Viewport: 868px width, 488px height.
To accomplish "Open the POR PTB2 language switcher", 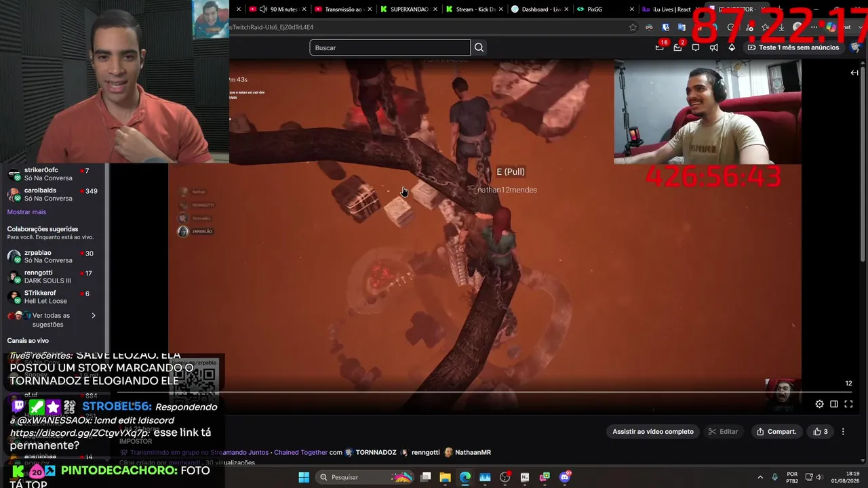I will [x=792, y=477].
